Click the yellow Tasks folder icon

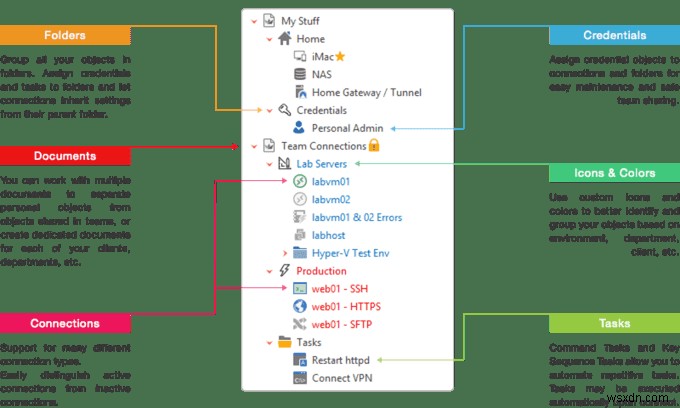click(x=284, y=342)
